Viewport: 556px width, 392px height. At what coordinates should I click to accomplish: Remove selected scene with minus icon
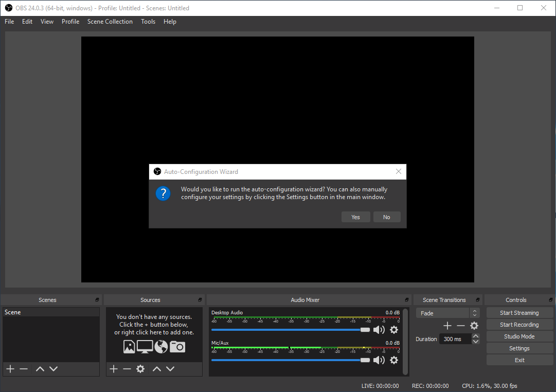point(24,369)
